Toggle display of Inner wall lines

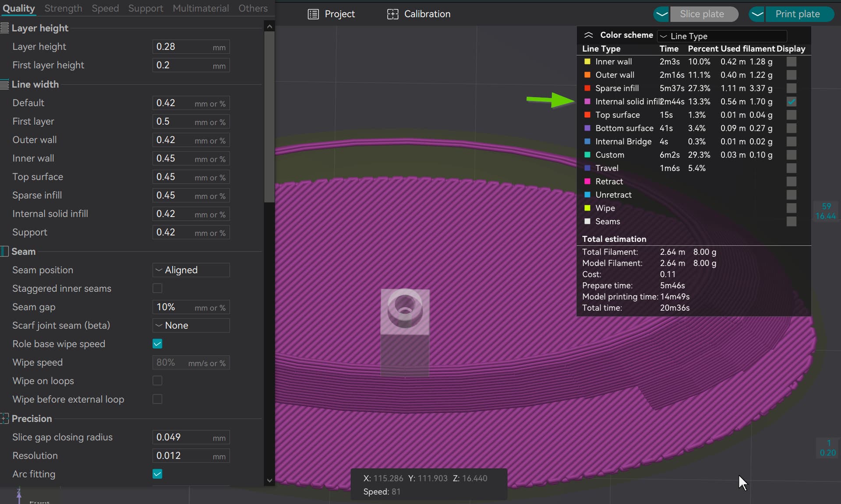[792, 62]
